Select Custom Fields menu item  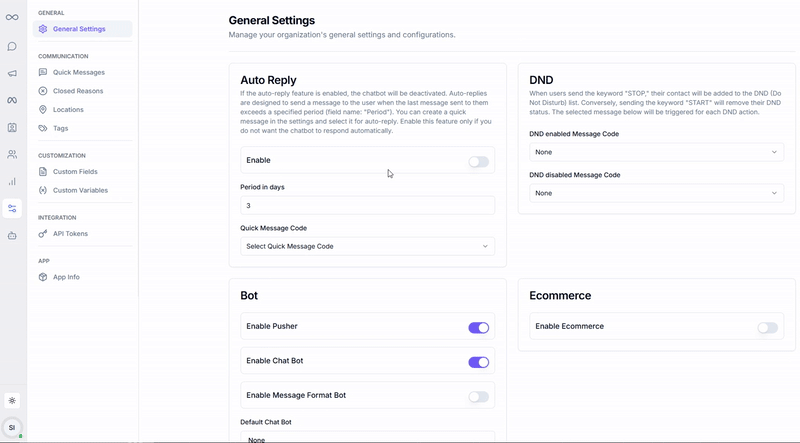75,172
